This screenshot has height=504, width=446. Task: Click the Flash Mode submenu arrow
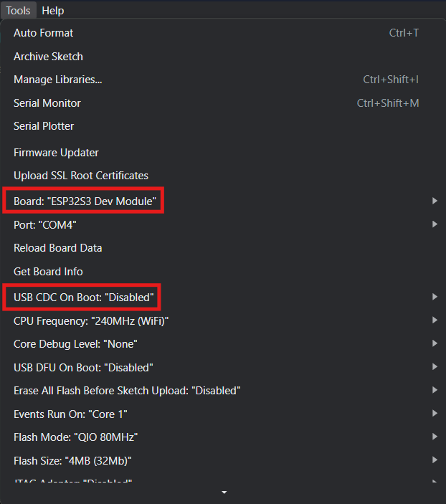pyautogui.click(x=435, y=437)
